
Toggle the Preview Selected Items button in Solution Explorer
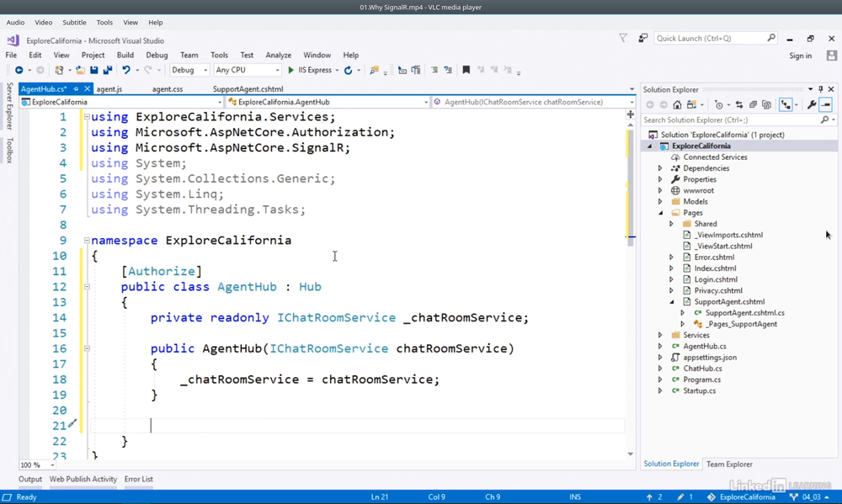826,104
